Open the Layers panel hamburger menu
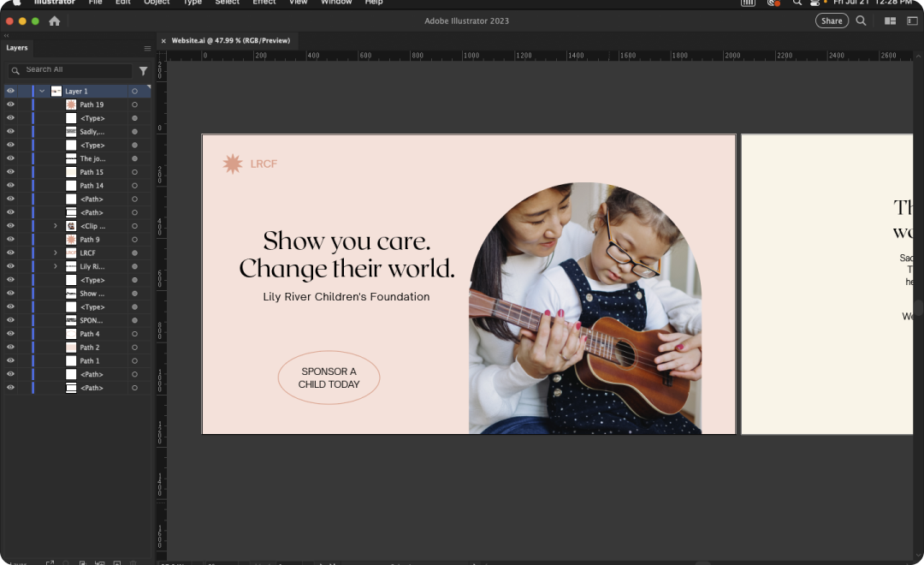This screenshot has height=565, width=924. [147, 48]
